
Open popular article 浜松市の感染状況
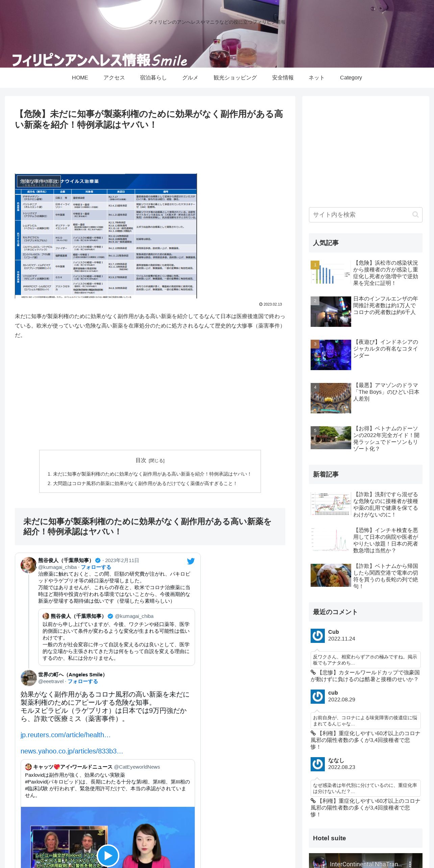coord(386,273)
